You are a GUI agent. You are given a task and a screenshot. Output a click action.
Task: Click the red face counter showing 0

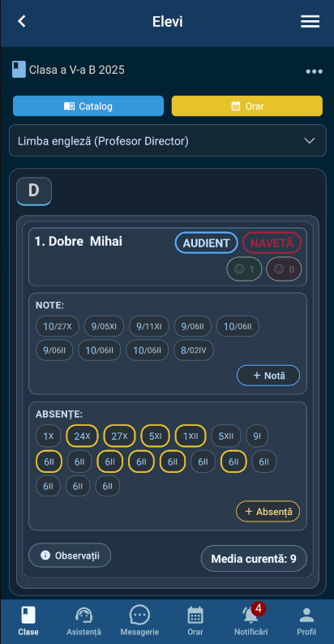pyautogui.click(x=284, y=269)
